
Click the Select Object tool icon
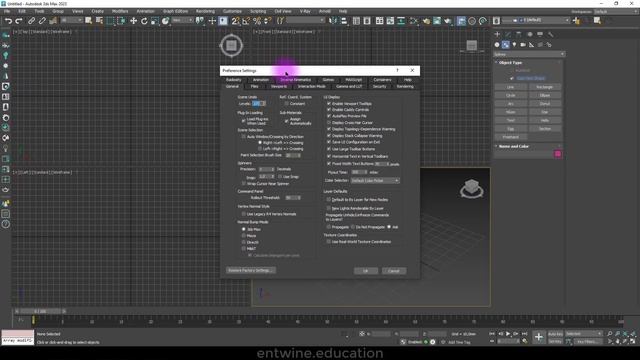[x=88, y=21]
